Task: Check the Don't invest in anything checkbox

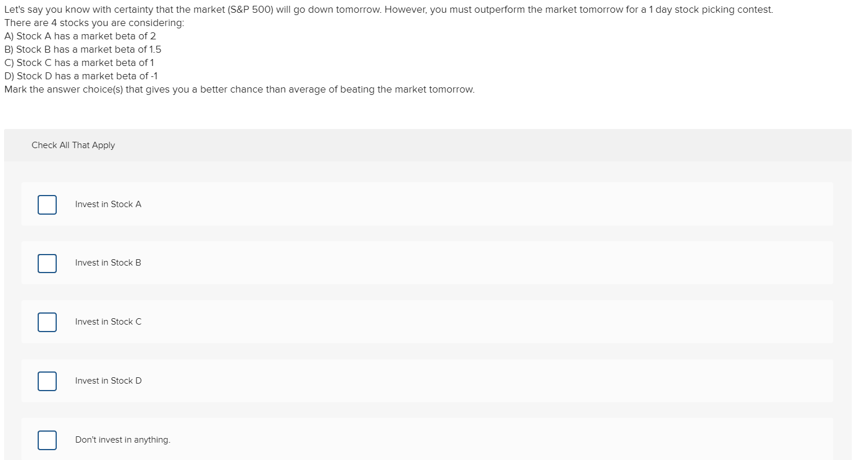Action: point(47,440)
